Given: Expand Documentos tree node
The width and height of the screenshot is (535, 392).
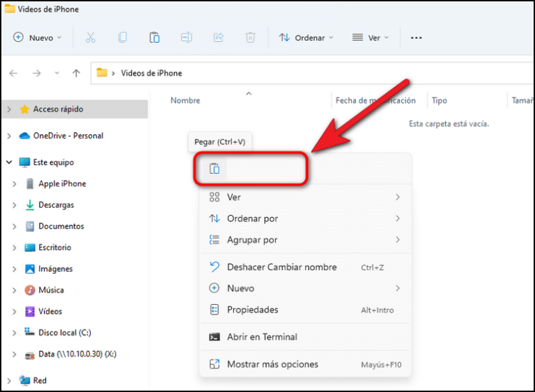Looking at the screenshot, I should coord(15,226).
